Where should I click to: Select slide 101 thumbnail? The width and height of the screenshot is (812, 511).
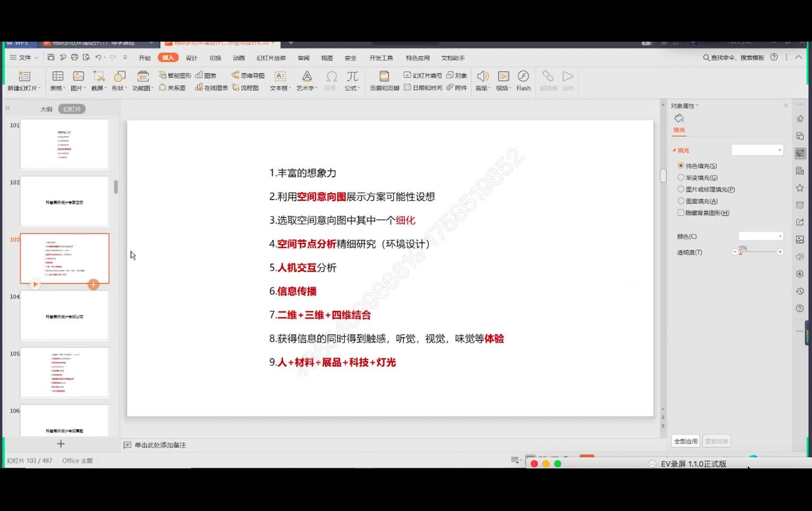(64, 144)
